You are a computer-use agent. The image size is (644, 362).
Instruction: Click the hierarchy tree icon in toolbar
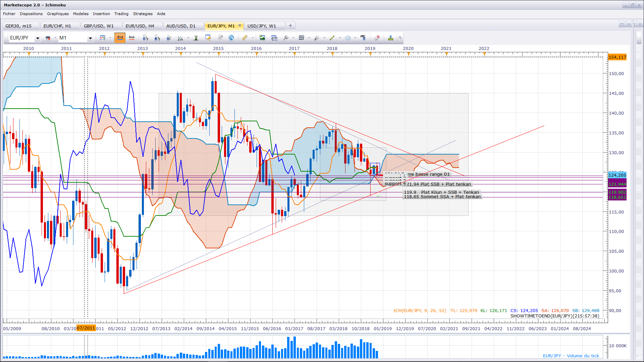click(x=390, y=38)
